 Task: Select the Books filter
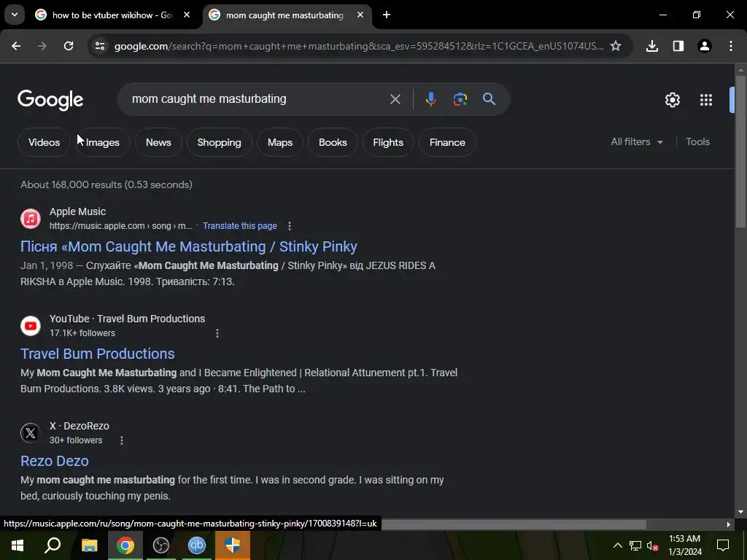333,142
